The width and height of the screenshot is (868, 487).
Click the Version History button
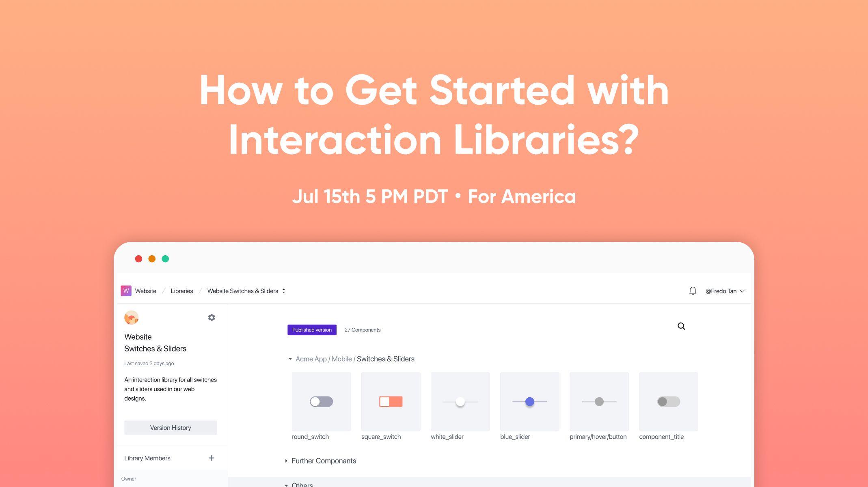pyautogui.click(x=171, y=427)
